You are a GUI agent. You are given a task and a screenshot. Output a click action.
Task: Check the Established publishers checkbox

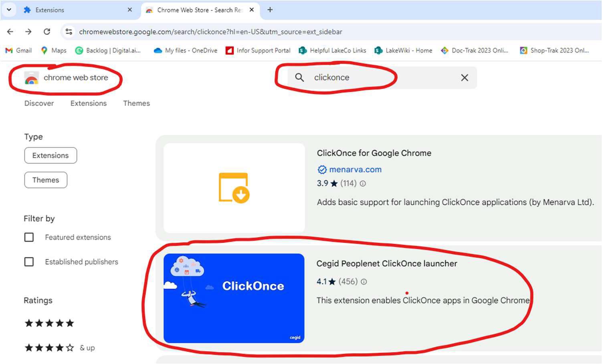point(29,262)
